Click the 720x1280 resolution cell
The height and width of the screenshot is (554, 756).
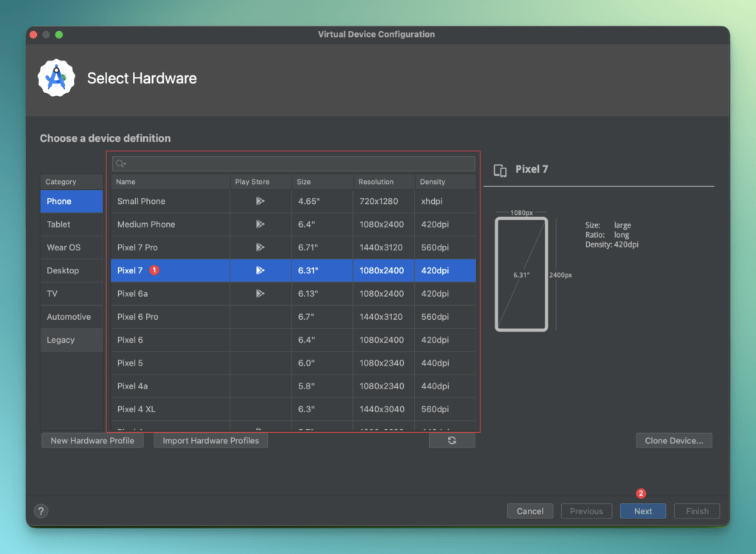click(x=384, y=201)
